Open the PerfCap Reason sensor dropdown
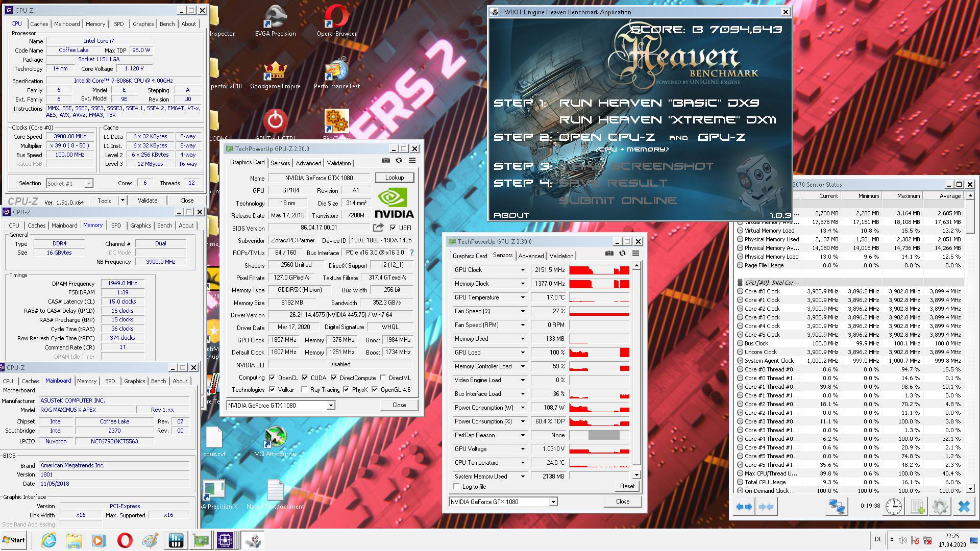The width and height of the screenshot is (980, 551). (x=523, y=435)
